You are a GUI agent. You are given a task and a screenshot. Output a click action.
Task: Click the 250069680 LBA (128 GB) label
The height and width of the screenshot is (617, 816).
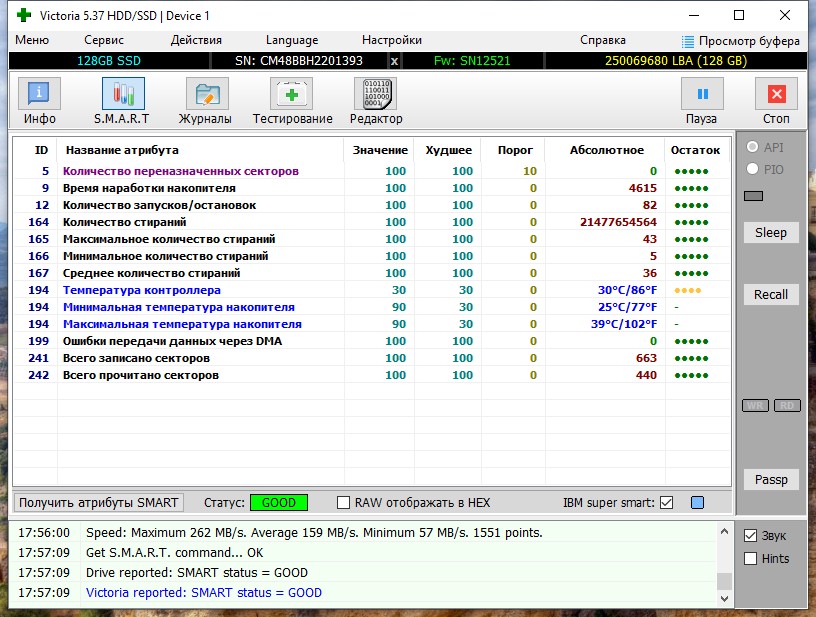click(x=675, y=61)
